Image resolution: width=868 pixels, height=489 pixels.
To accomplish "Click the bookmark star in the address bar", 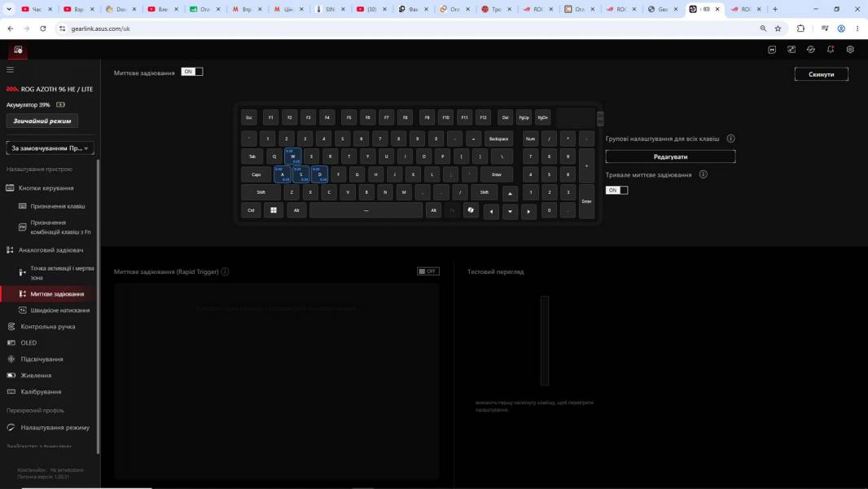I will (778, 29).
